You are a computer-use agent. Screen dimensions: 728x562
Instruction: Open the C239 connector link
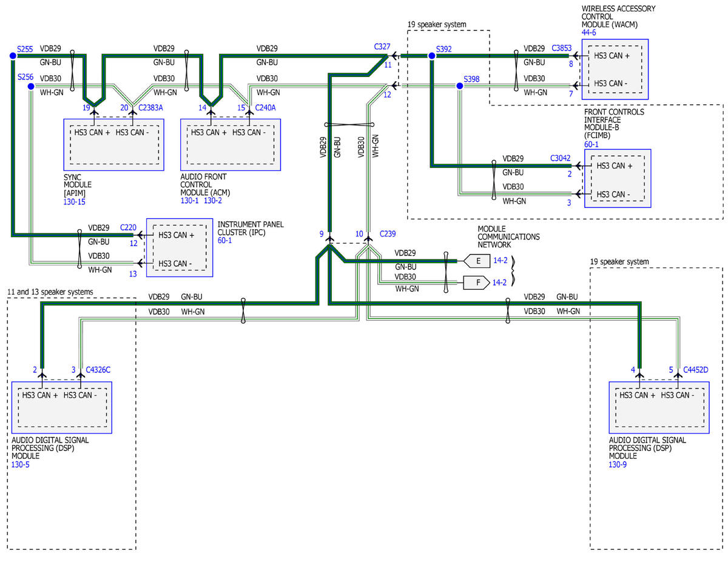pyautogui.click(x=388, y=233)
